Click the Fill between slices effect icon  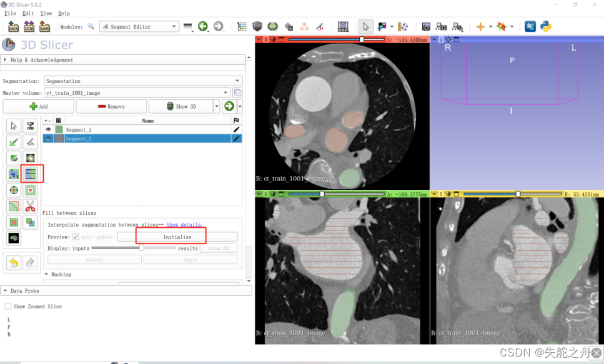[x=29, y=174]
